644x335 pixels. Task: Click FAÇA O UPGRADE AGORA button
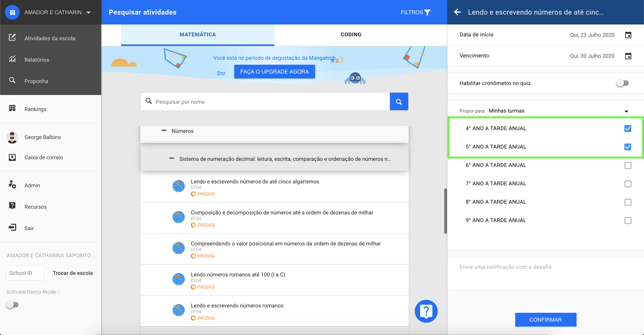coord(274,72)
